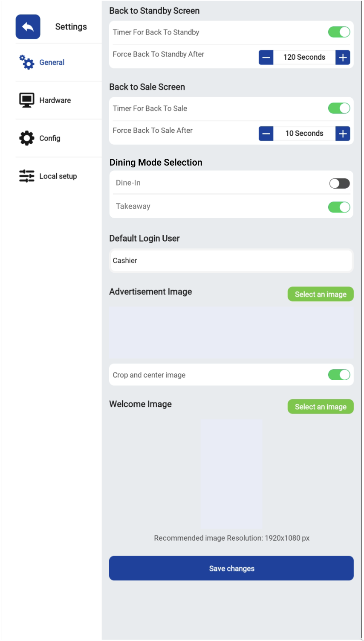Decrease Force Back To Standby seconds
Viewport: 364px width, 641px height.
266,57
